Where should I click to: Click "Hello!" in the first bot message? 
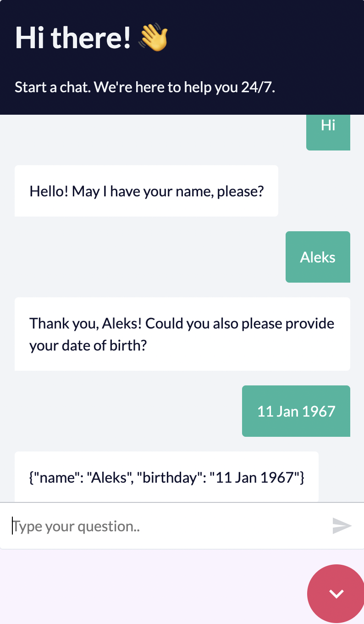(x=49, y=191)
